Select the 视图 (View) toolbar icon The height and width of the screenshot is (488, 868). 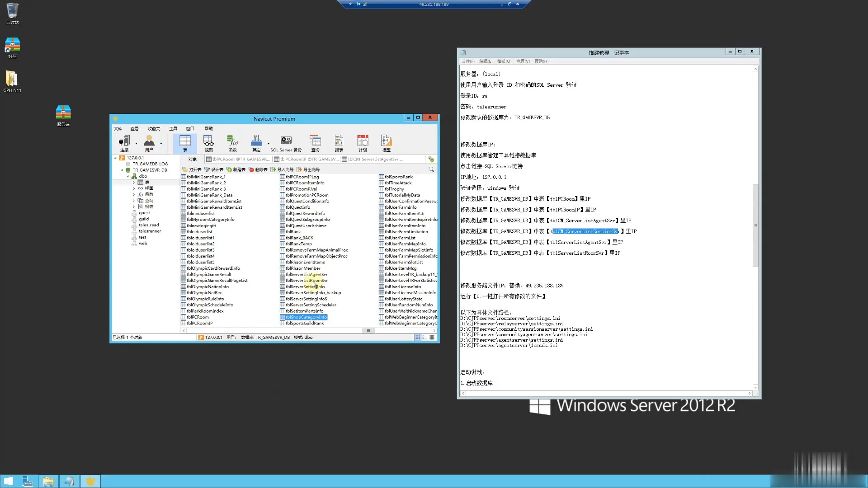coord(208,143)
